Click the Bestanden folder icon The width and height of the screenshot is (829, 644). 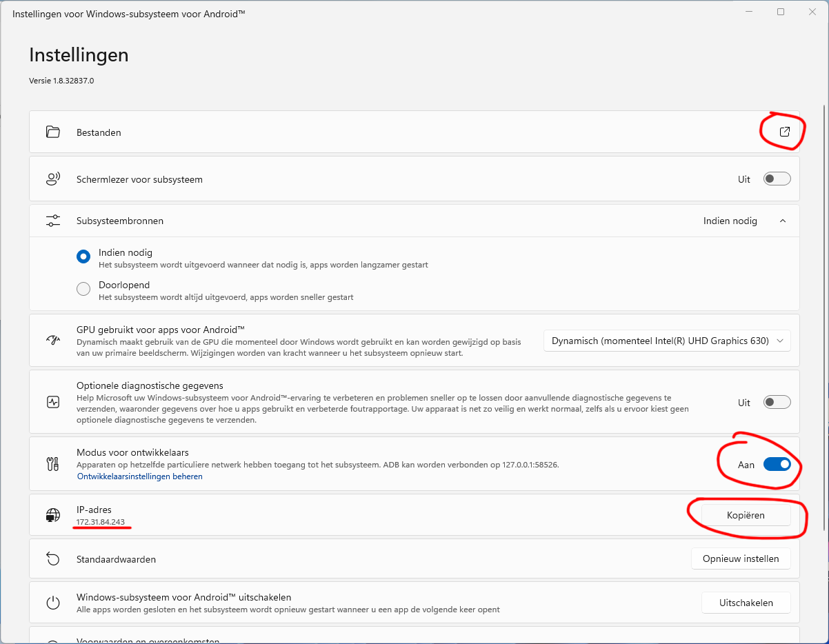[53, 132]
